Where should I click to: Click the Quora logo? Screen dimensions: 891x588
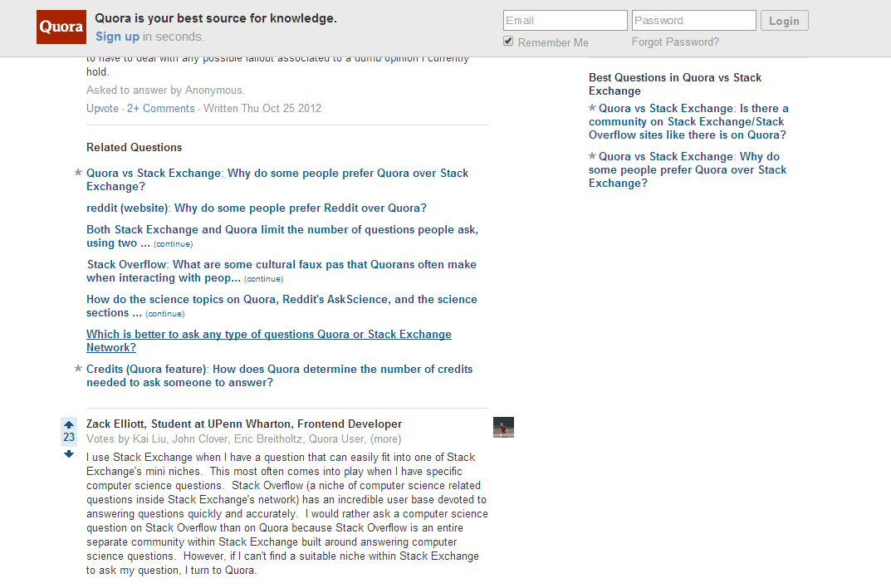tap(61, 27)
